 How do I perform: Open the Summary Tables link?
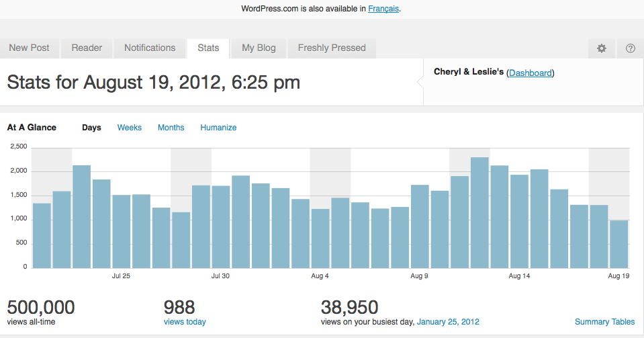coord(604,322)
